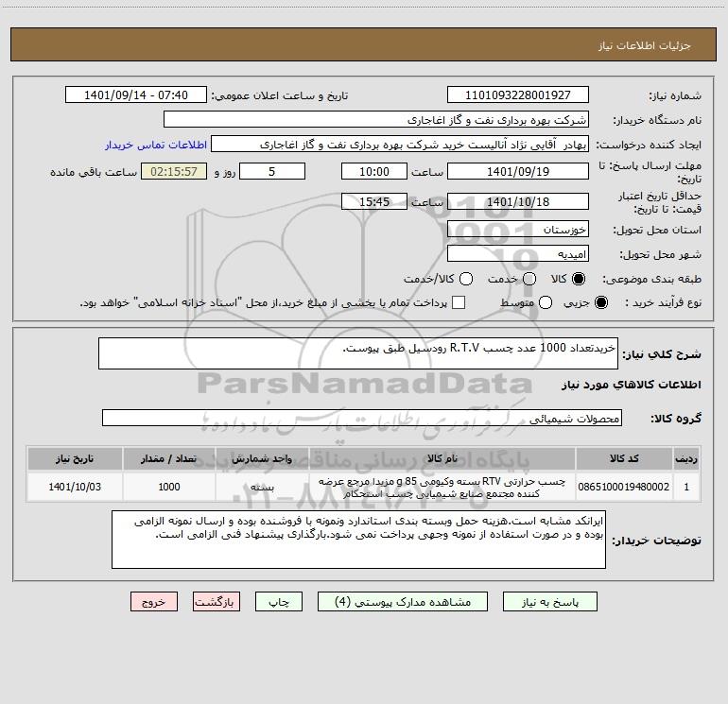Click the خروج exit button
Image resolution: width=728 pixels, height=704 pixels.
click(154, 602)
